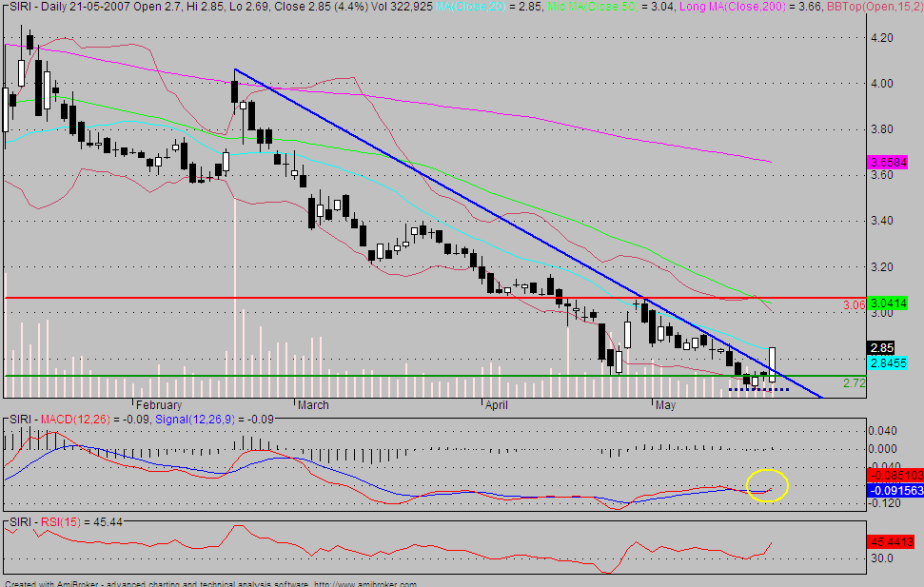
Task: Click the RSI(15) = 45.44 pane label
Action: [x=82, y=522]
